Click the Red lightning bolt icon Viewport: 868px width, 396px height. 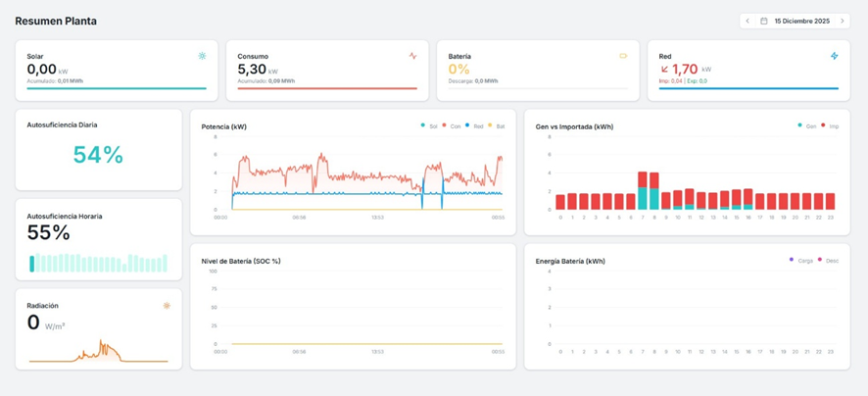[834, 56]
